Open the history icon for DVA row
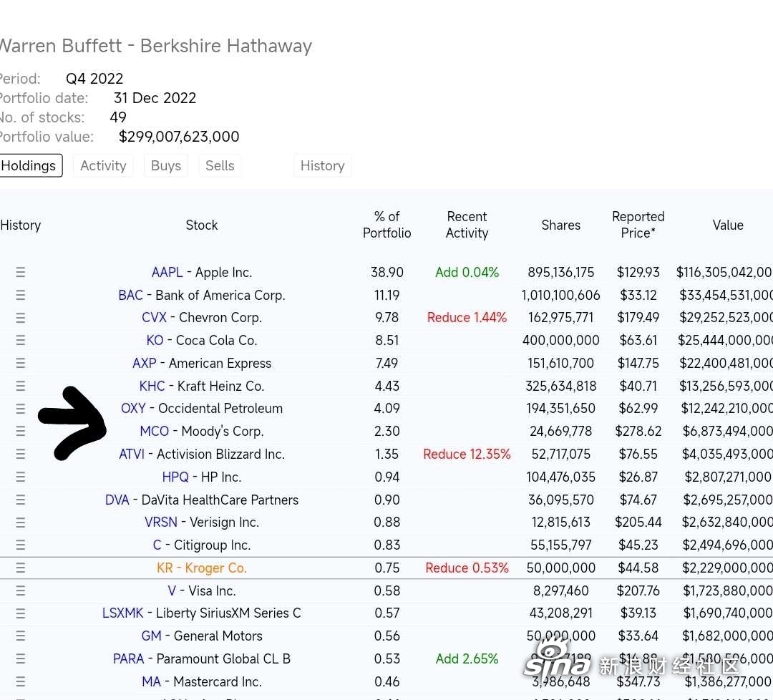773x700 pixels. 20,500
